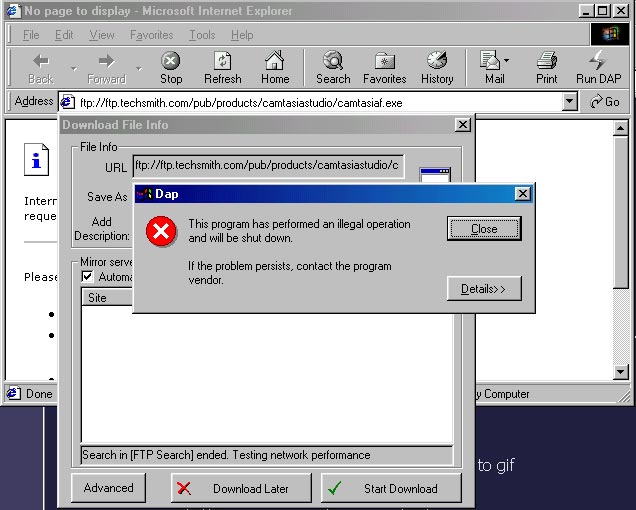Open the Back button history dropdown arrow
The height and width of the screenshot is (510, 636).
[x=73, y=68]
